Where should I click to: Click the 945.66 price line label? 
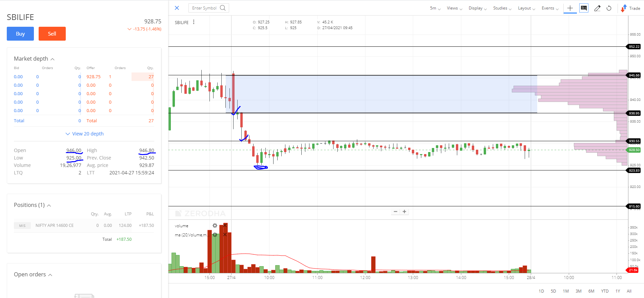[633, 76]
